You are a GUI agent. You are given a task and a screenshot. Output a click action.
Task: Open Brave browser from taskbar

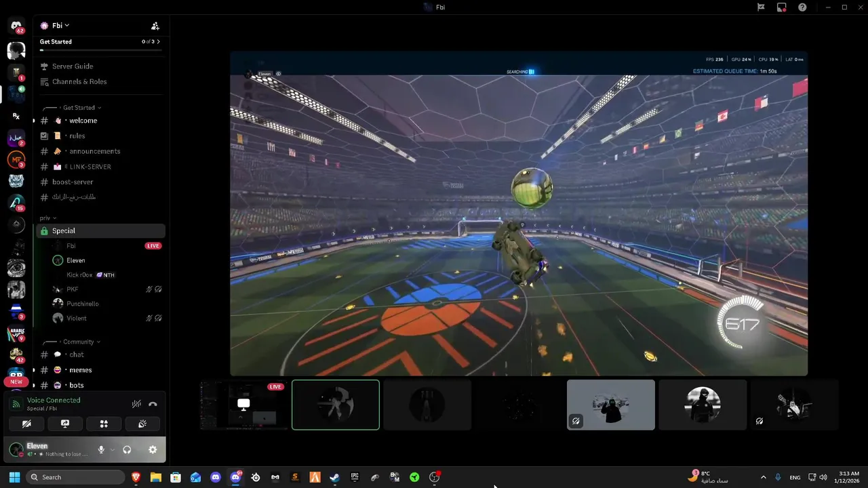pos(136,477)
